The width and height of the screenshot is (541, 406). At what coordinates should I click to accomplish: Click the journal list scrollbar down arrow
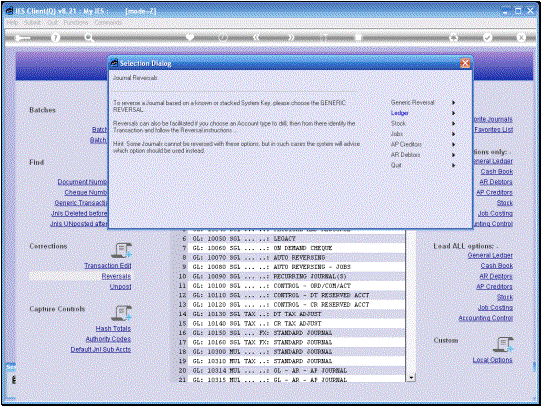(x=411, y=378)
